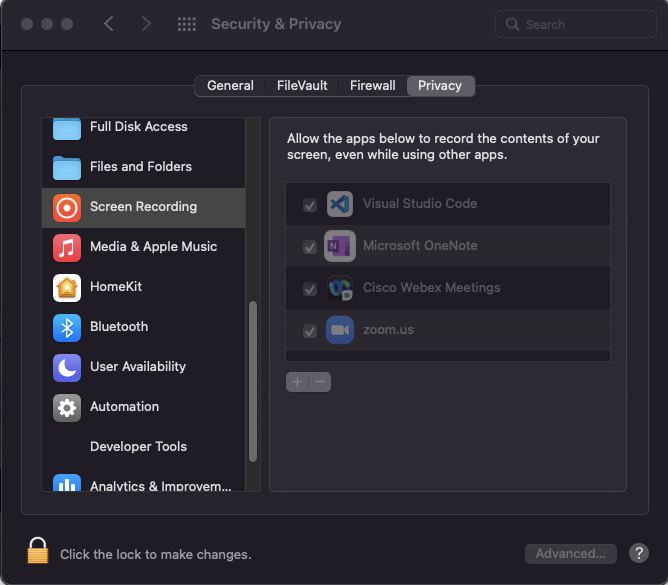Click the Advanced... button
Screen dimensions: 668x585
570,553
